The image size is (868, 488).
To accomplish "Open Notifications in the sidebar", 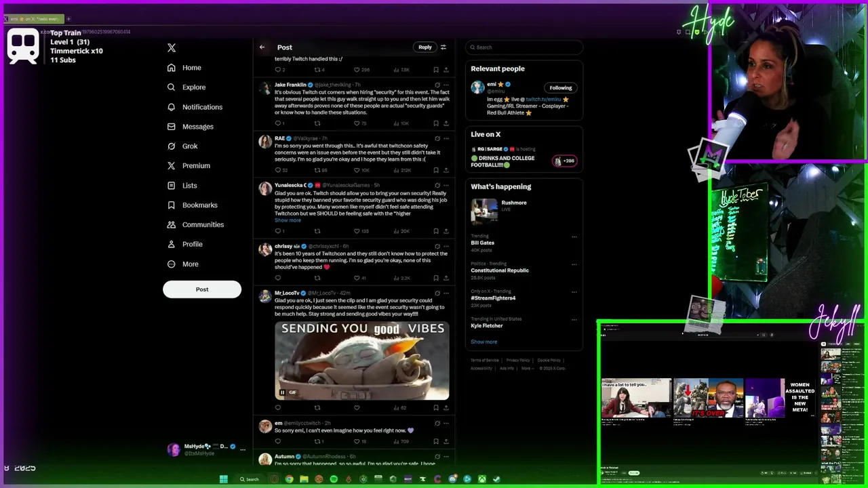I will pyautogui.click(x=195, y=107).
